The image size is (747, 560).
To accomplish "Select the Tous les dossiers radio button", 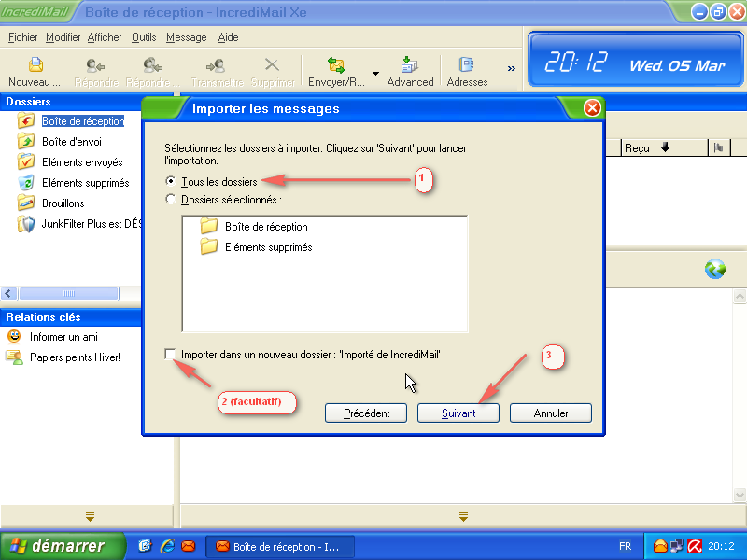I will click(170, 181).
